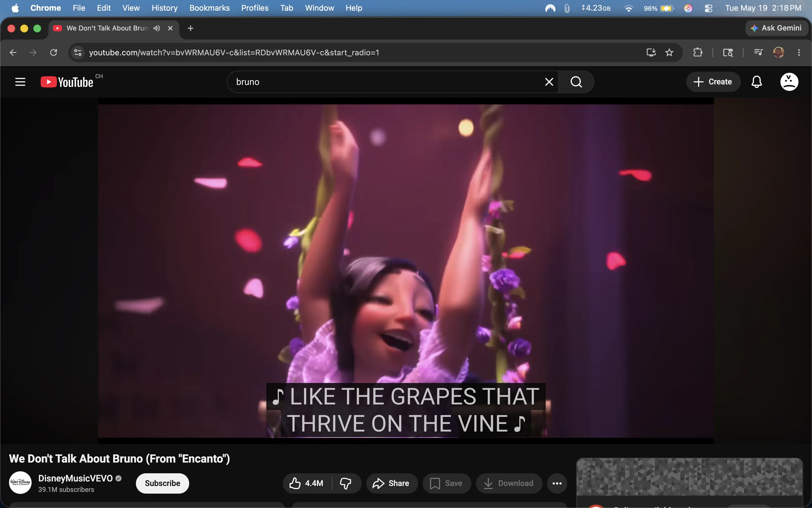Open the Edit menu

coord(104,8)
